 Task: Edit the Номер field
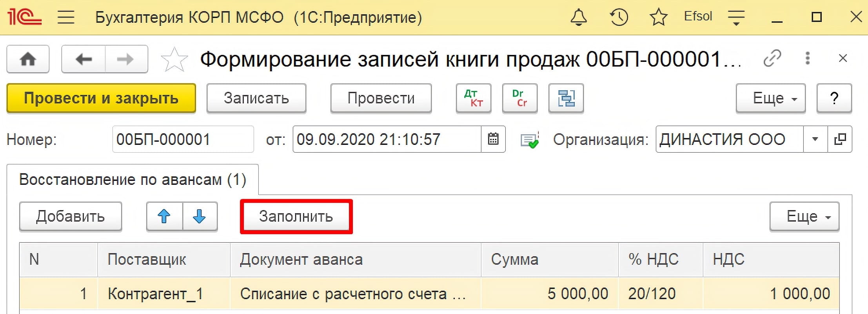(183, 139)
